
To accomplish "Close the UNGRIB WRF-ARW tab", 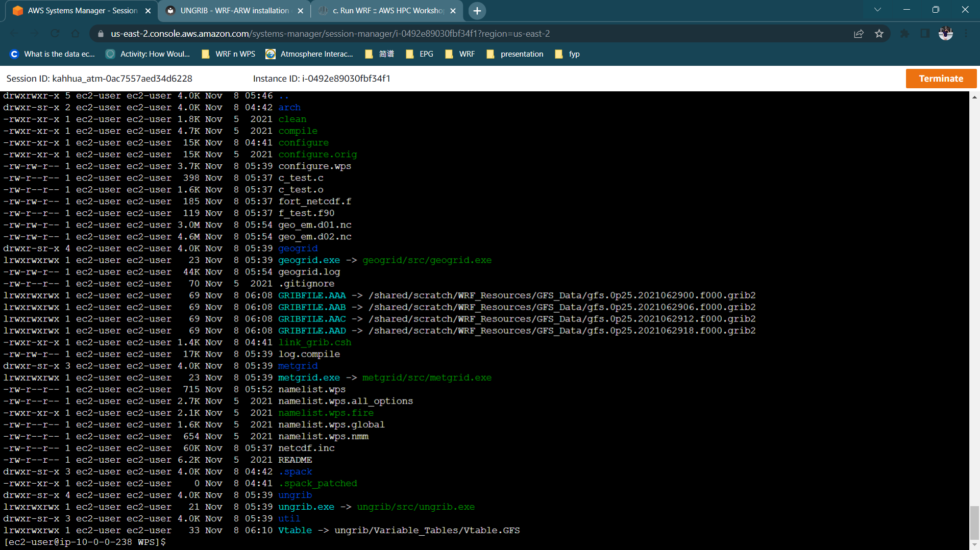I will [x=300, y=11].
